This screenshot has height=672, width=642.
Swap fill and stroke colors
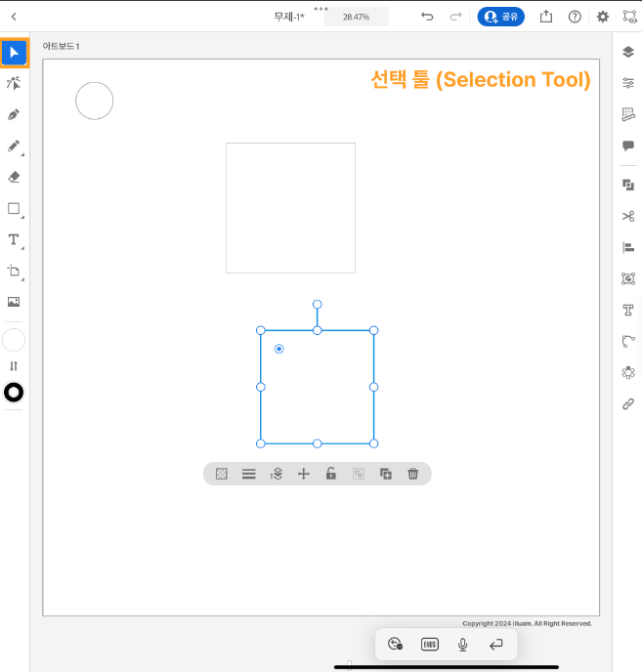pyautogui.click(x=14, y=366)
